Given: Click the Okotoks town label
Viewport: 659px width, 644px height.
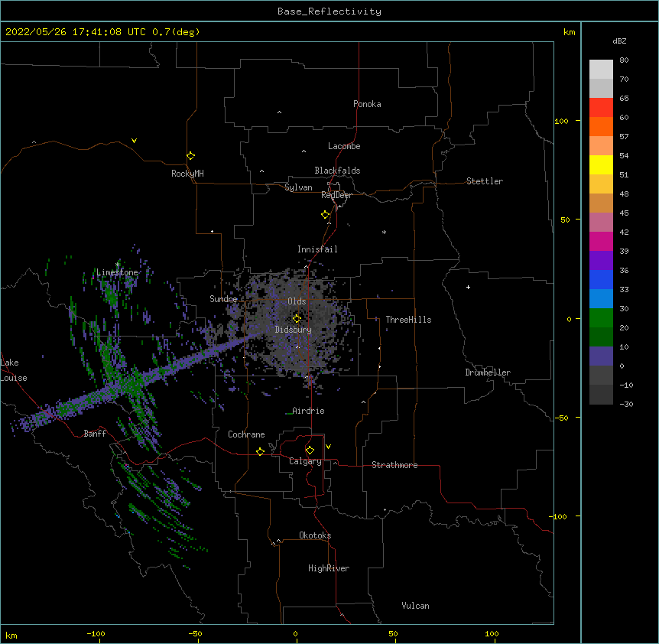Looking at the screenshot, I should (x=315, y=535).
